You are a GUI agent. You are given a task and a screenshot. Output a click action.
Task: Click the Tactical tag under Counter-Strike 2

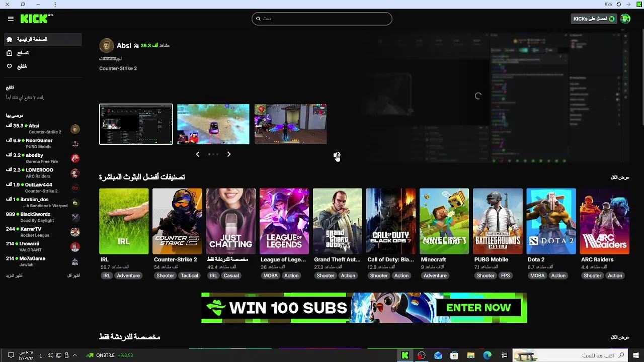click(190, 276)
